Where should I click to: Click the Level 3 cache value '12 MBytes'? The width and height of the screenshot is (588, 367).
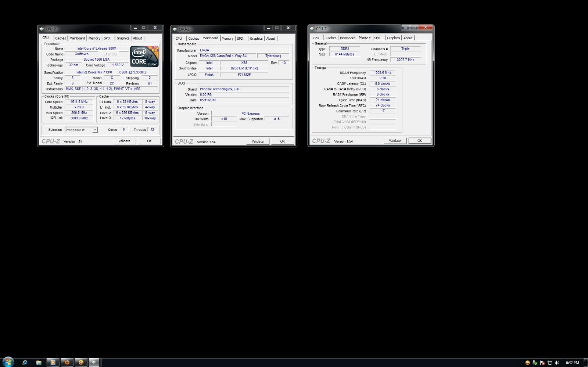coord(128,118)
